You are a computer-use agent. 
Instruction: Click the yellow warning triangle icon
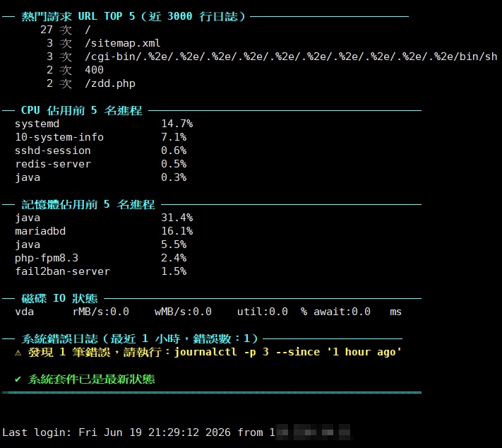pos(18,353)
